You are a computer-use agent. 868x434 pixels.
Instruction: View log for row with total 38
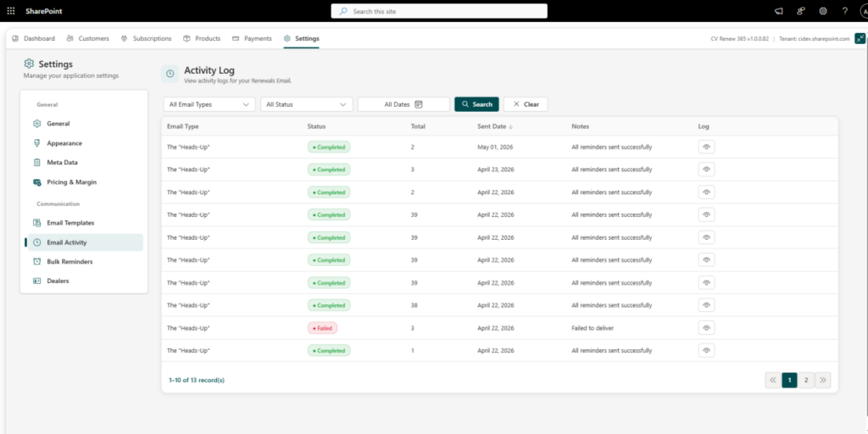coord(706,305)
